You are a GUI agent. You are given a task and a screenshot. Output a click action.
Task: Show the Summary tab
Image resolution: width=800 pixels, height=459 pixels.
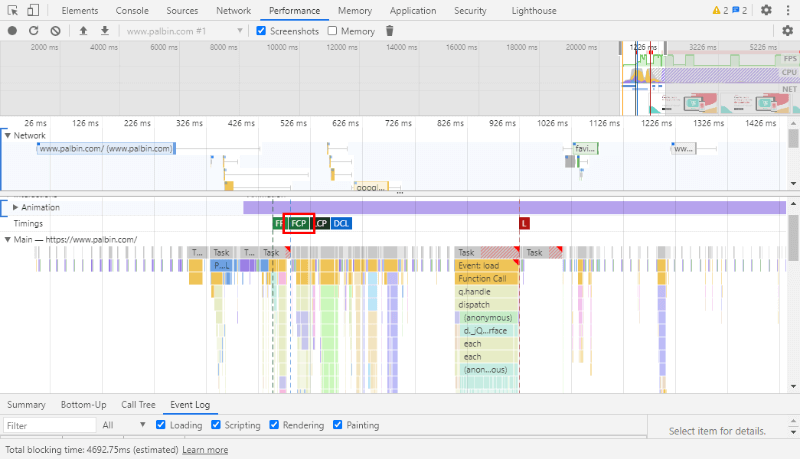point(26,404)
